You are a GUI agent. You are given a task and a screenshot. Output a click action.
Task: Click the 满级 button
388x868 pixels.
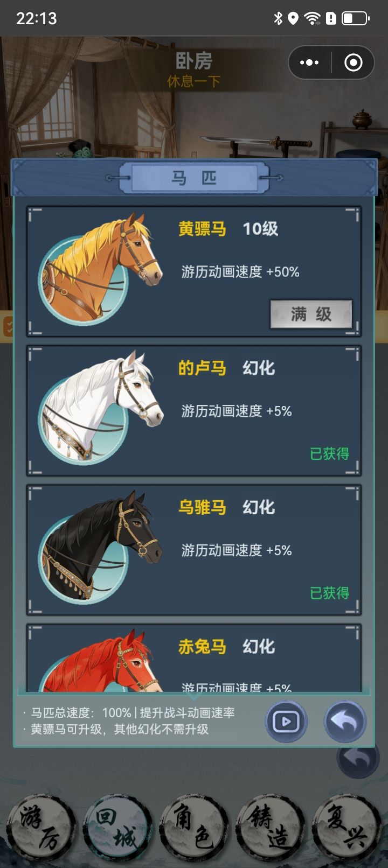[x=311, y=314]
